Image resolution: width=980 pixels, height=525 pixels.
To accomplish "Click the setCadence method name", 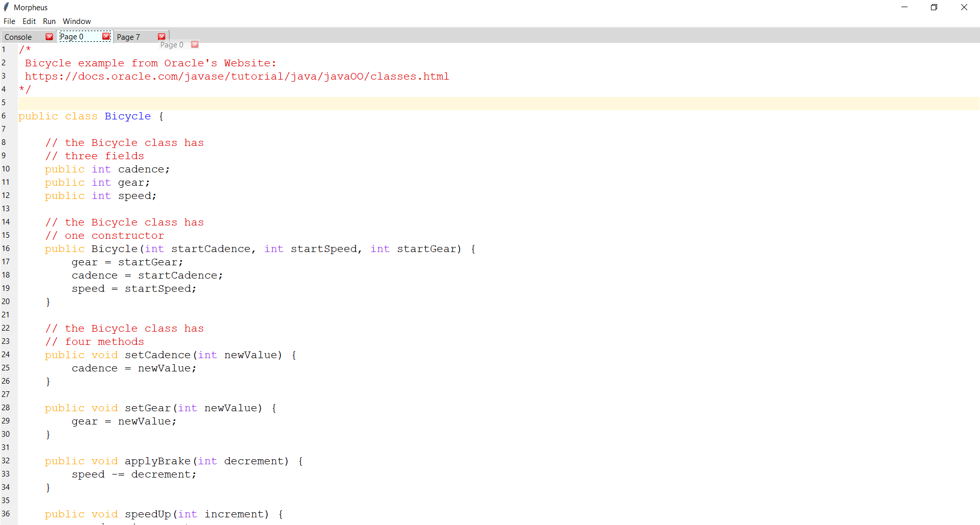I will (x=158, y=355).
